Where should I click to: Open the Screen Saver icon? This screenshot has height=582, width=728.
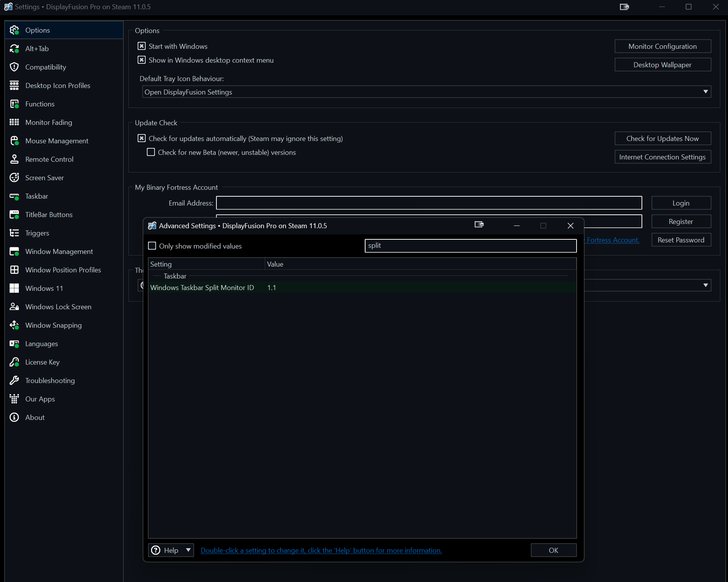(x=14, y=178)
